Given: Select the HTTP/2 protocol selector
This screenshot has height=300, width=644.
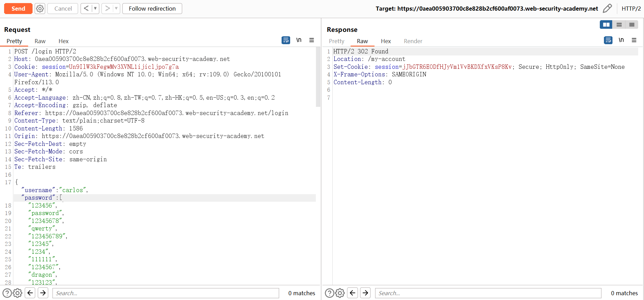Looking at the screenshot, I should click(631, 9).
